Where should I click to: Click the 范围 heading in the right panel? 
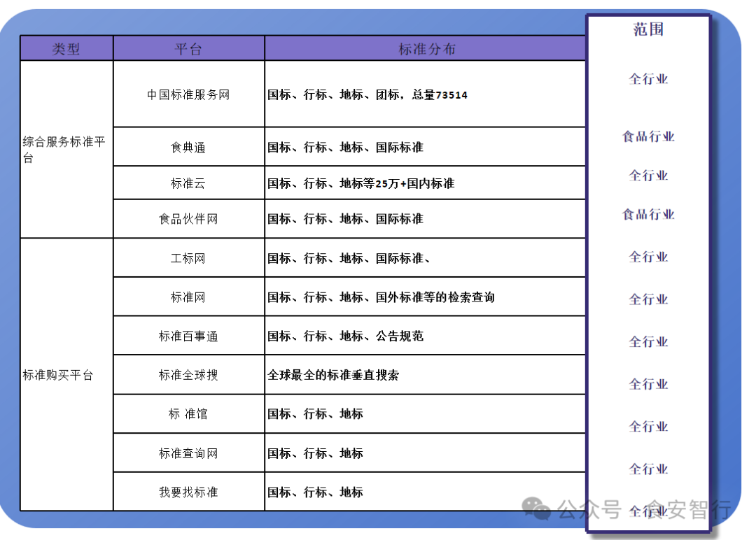click(648, 30)
